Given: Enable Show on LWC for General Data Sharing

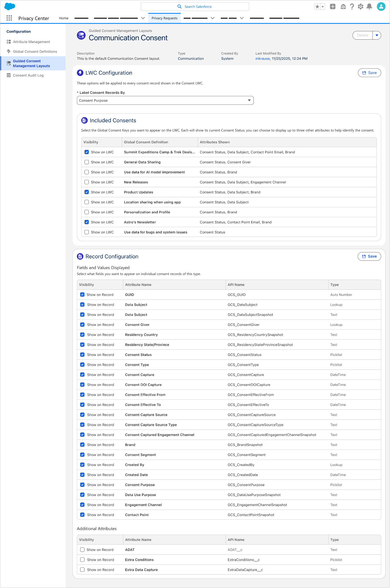Looking at the screenshot, I should click(x=87, y=162).
